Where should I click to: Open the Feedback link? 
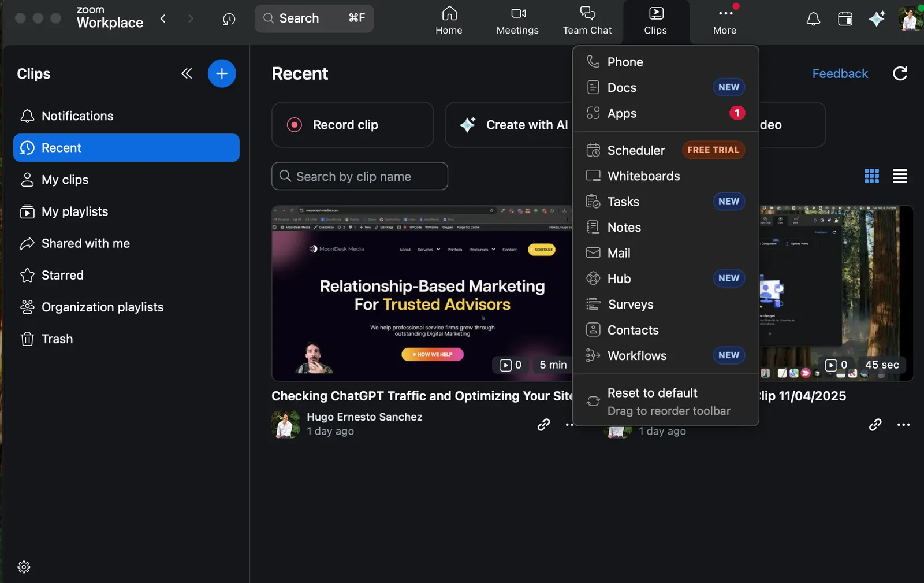(x=840, y=73)
